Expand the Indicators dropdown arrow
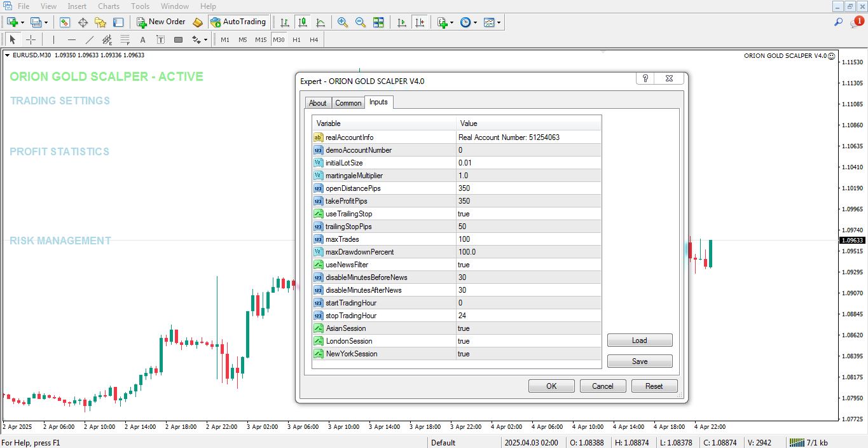The image size is (868, 448). click(452, 22)
